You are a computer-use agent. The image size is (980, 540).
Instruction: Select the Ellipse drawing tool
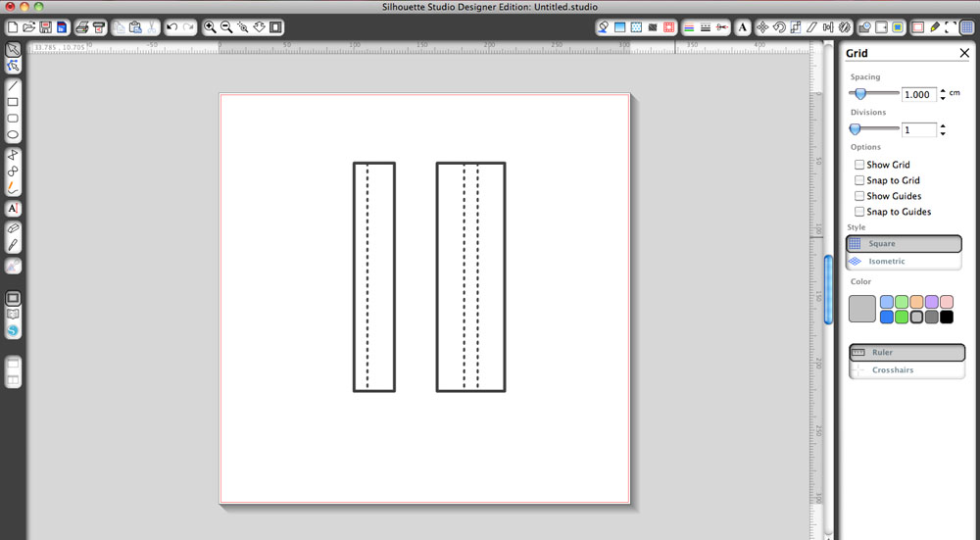[14, 134]
